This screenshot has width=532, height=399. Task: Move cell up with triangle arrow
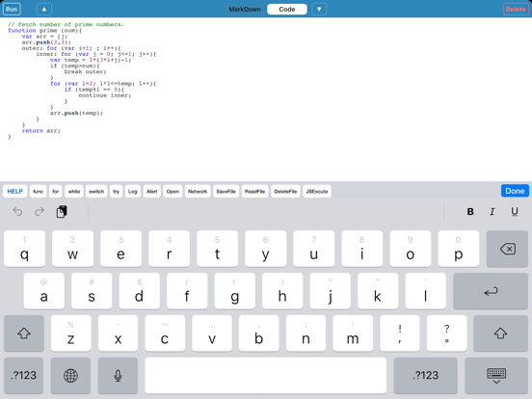click(x=44, y=10)
